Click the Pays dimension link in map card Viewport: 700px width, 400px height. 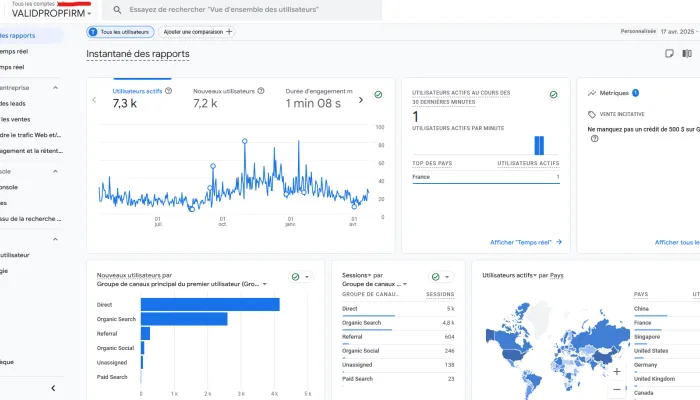pos(557,275)
